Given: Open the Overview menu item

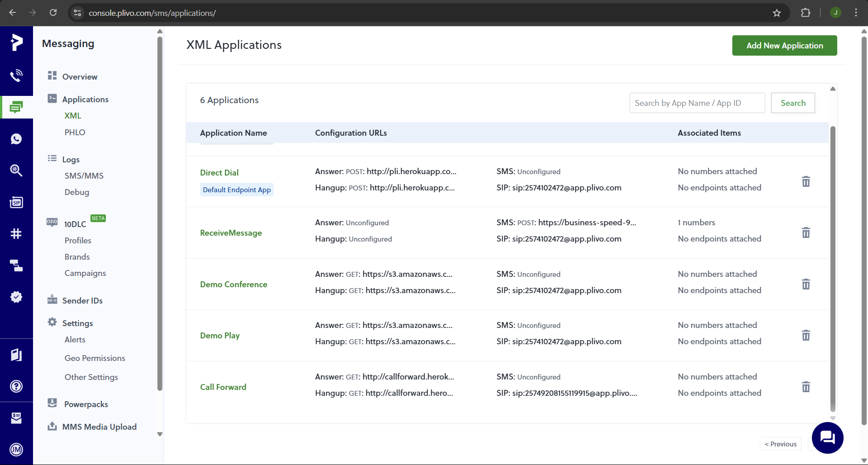Looking at the screenshot, I should (80, 76).
